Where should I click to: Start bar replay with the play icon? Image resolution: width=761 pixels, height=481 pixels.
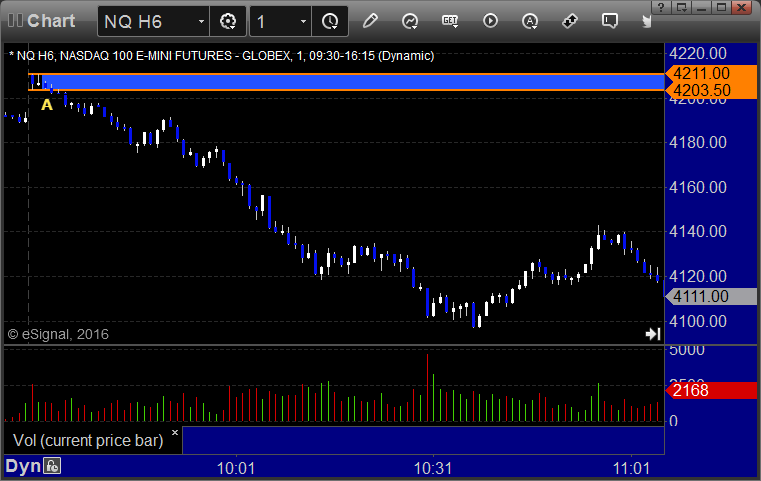coord(490,21)
